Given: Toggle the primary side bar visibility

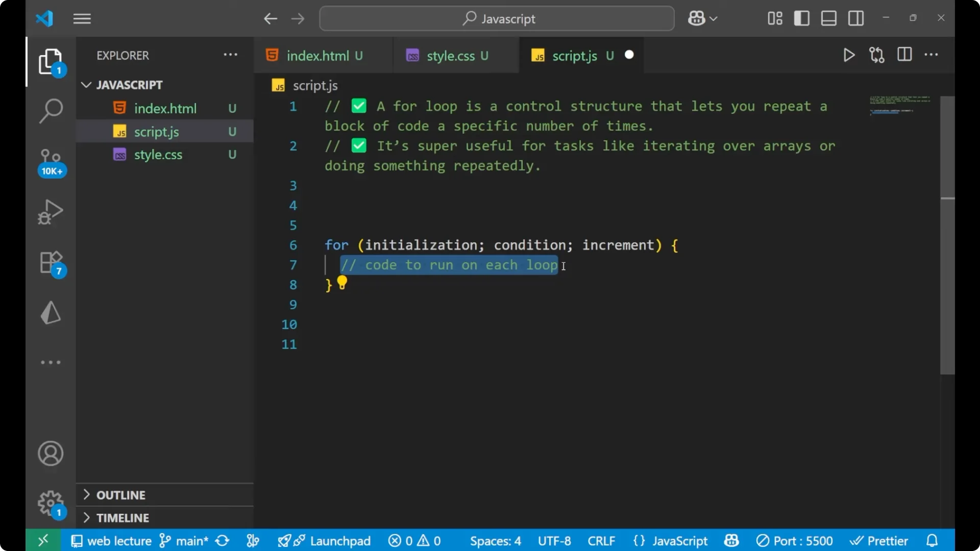Looking at the screenshot, I should 801,18.
